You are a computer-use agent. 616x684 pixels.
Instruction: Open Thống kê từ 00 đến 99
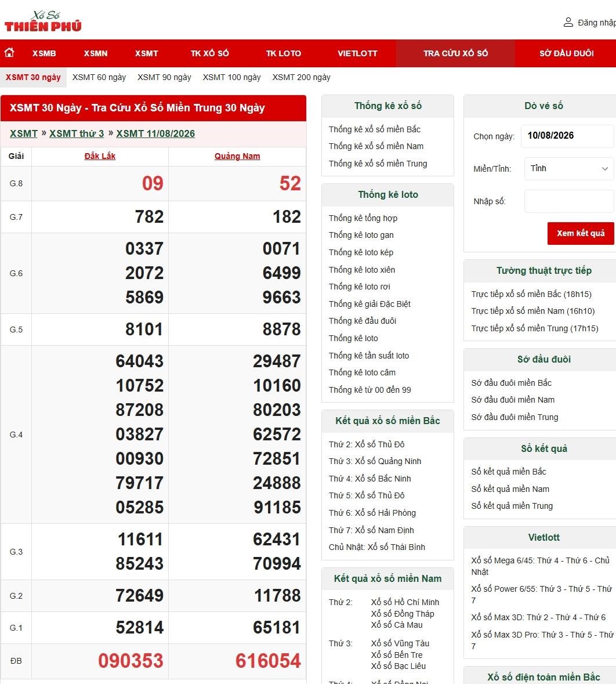click(370, 390)
